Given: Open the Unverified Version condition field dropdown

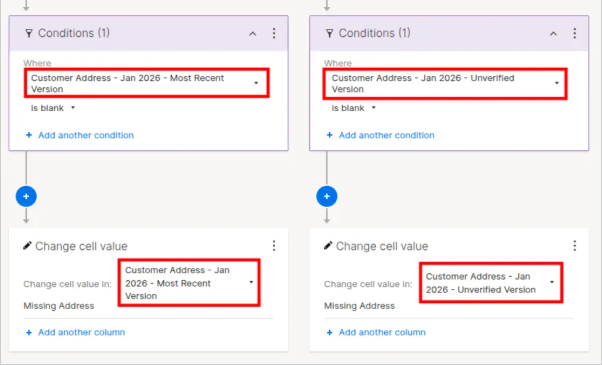Looking at the screenshot, I should point(445,84).
